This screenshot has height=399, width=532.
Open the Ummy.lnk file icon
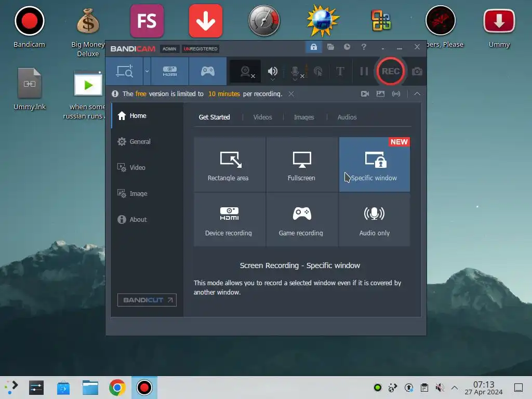30,89
